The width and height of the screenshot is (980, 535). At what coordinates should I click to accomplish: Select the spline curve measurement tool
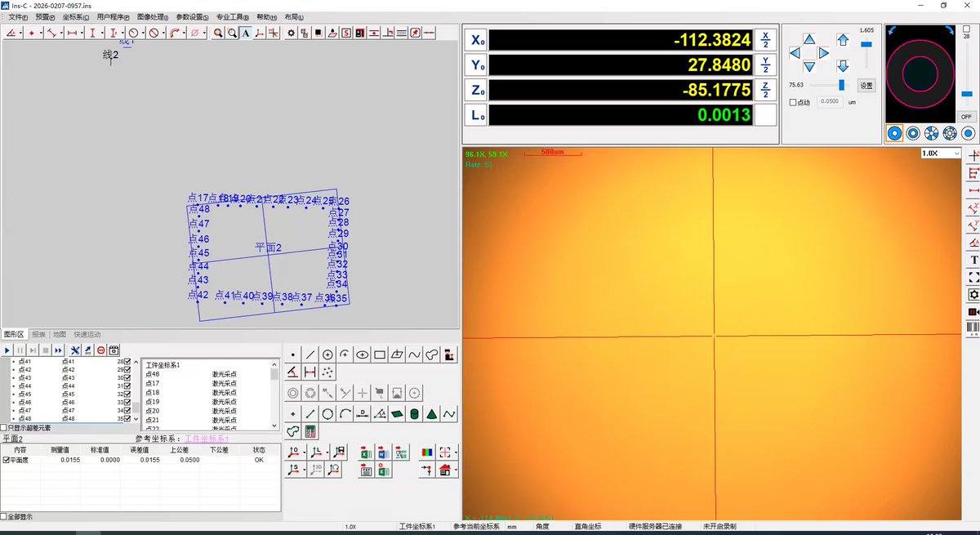414,354
